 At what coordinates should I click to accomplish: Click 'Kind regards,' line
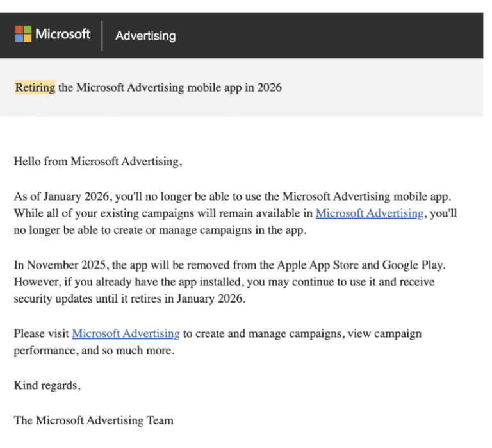[47, 385]
